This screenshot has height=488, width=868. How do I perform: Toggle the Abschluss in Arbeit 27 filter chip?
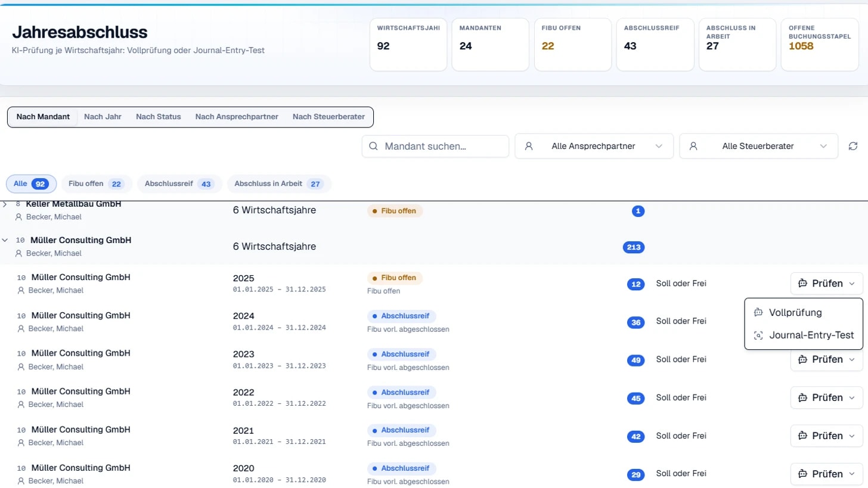point(279,184)
